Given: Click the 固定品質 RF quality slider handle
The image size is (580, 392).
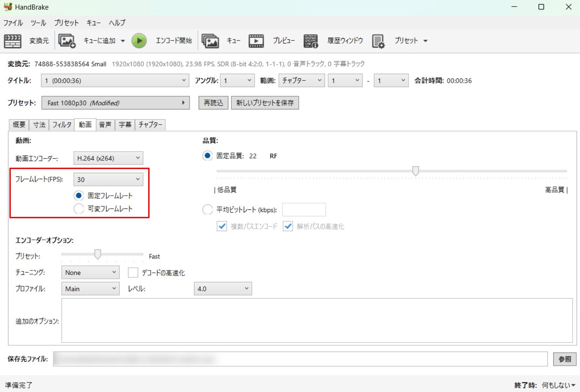Looking at the screenshot, I should pyautogui.click(x=416, y=171).
